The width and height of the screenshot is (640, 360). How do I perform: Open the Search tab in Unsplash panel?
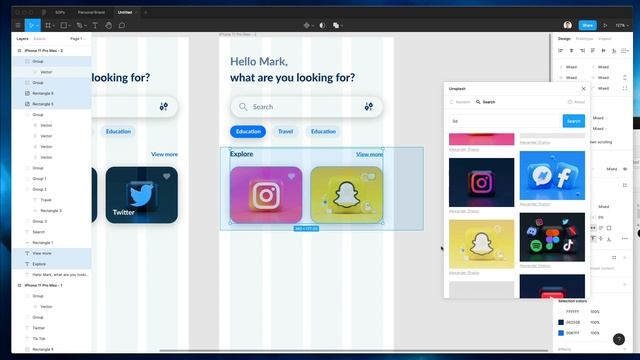(486, 102)
